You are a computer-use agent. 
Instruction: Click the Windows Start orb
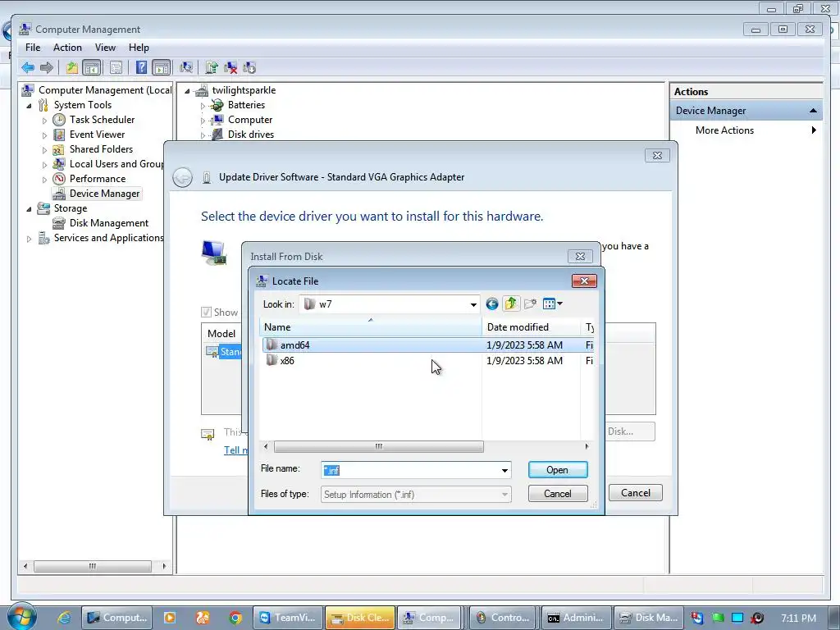click(21, 617)
